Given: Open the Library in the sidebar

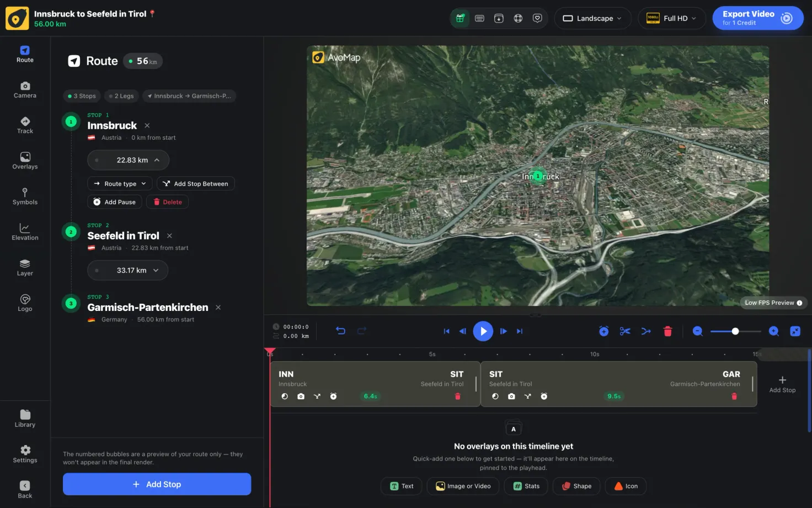Looking at the screenshot, I should pyautogui.click(x=25, y=419).
